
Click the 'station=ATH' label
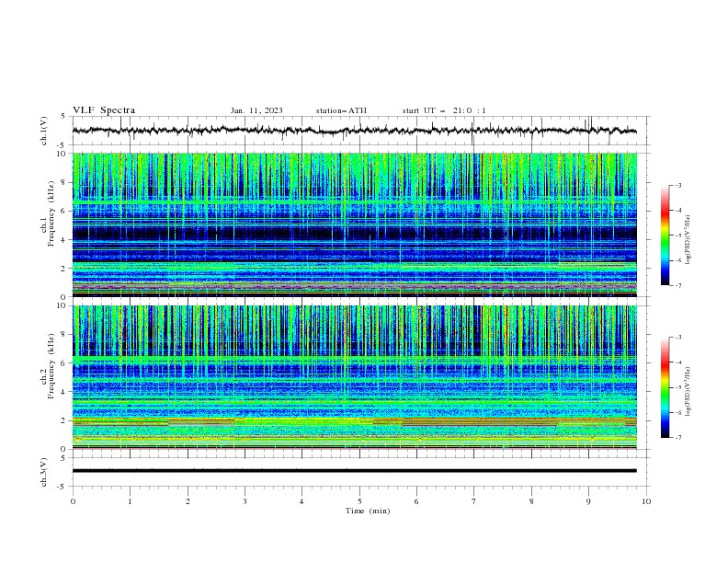click(x=341, y=110)
